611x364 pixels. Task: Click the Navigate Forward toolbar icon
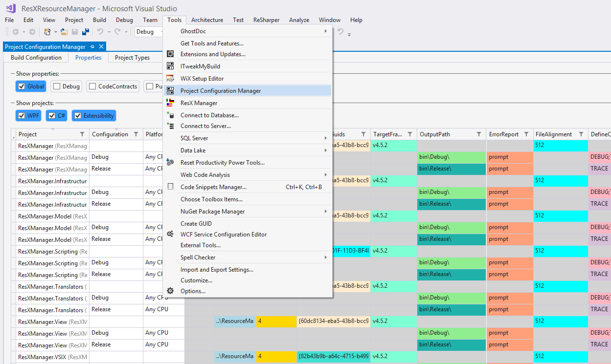[32, 32]
